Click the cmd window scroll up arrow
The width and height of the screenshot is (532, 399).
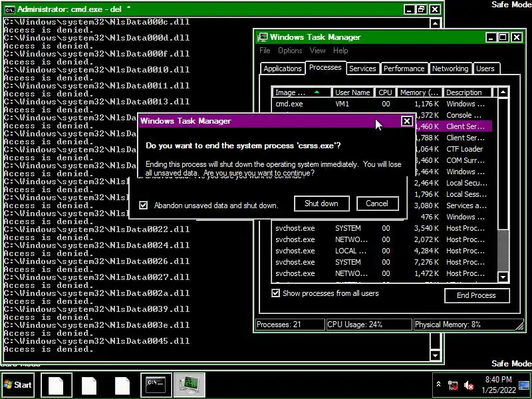pyautogui.click(x=436, y=23)
